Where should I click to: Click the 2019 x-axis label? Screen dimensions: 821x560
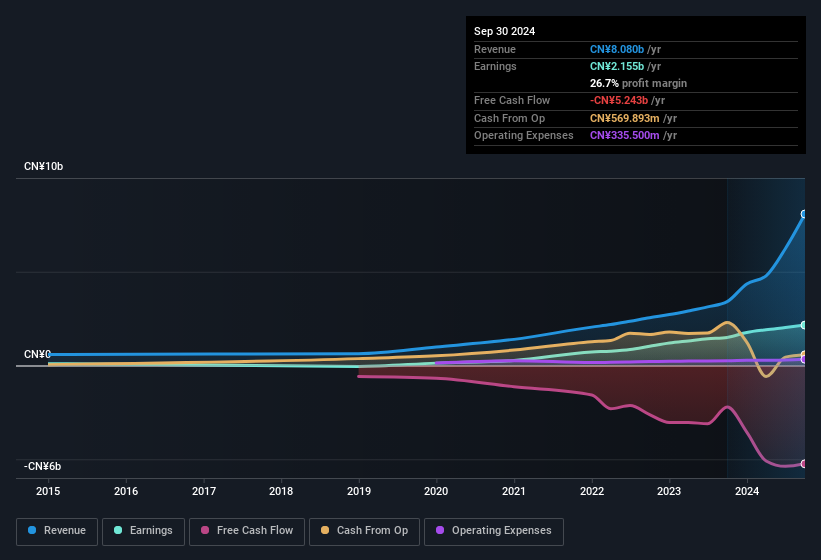[359, 491]
